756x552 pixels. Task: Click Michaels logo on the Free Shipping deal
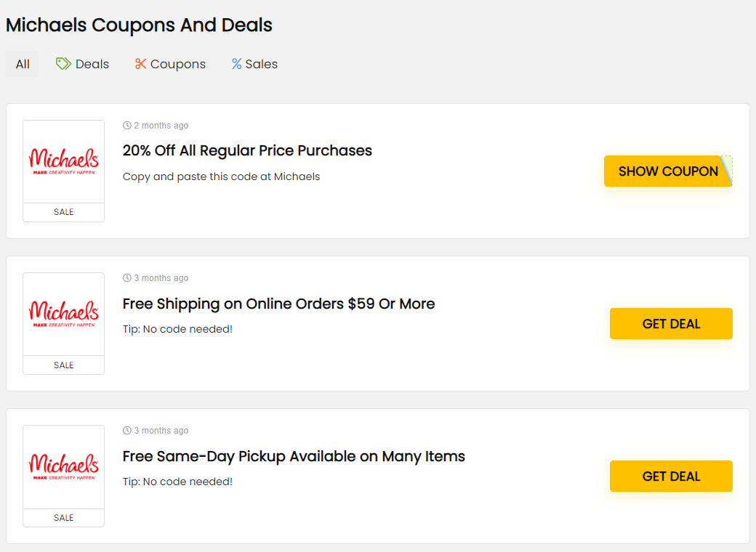pos(64,314)
